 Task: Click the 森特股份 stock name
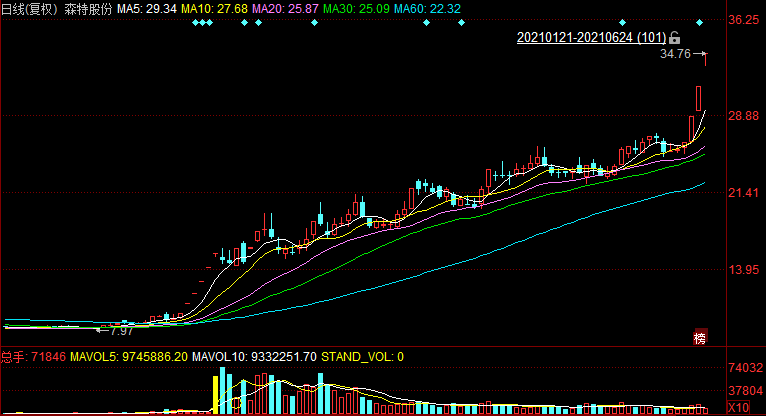(x=88, y=7)
